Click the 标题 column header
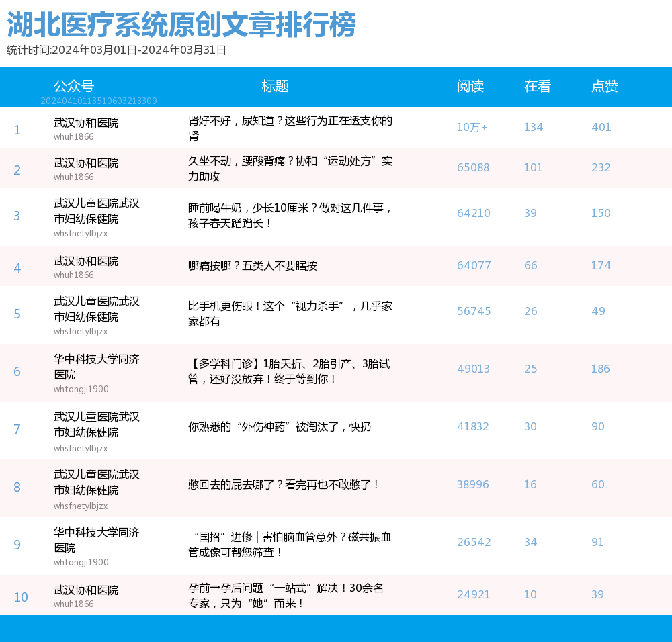This screenshot has width=672, height=642. [x=275, y=86]
